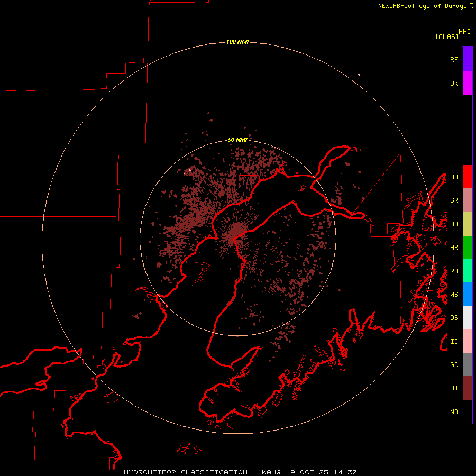Click the GC legend label
This screenshot has height=476, width=476.
click(x=454, y=365)
